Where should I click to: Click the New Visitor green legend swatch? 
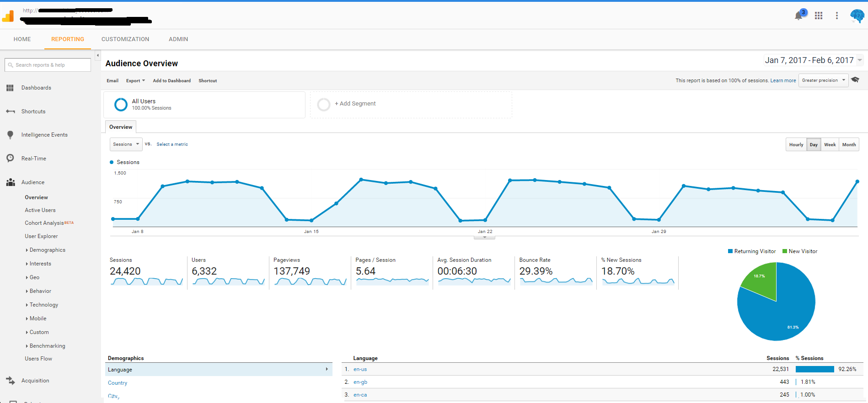pyautogui.click(x=785, y=251)
